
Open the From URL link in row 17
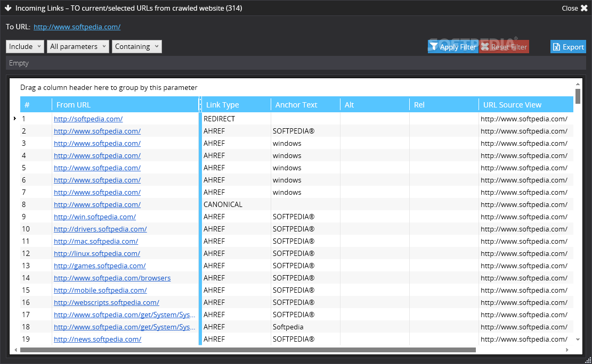click(x=124, y=315)
